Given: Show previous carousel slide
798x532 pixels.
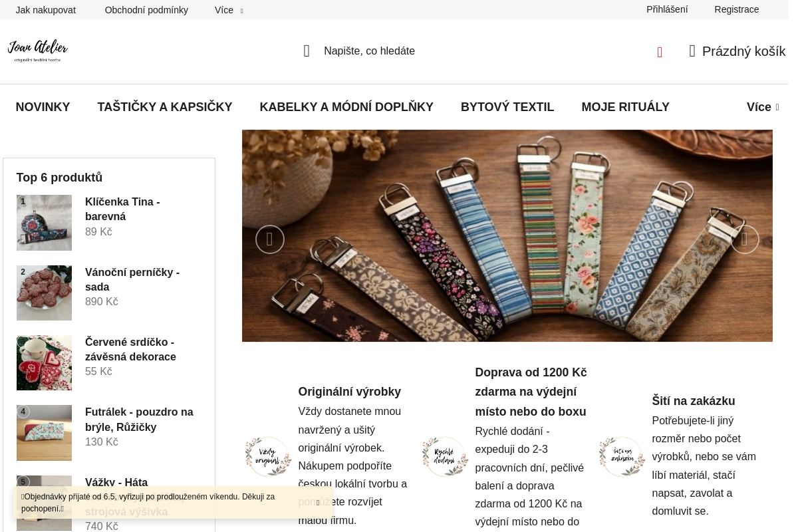Looking at the screenshot, I should click(270, 239).
